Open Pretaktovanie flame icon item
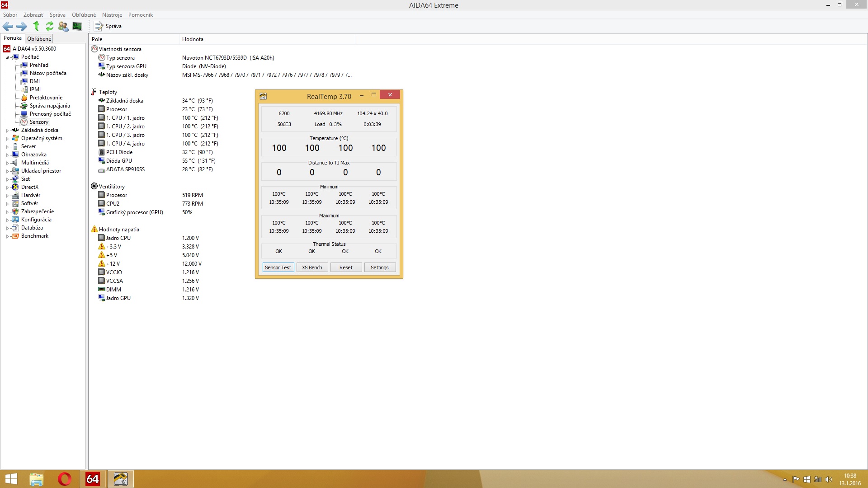Screen dimensions: 868x488 click(24, 98)
